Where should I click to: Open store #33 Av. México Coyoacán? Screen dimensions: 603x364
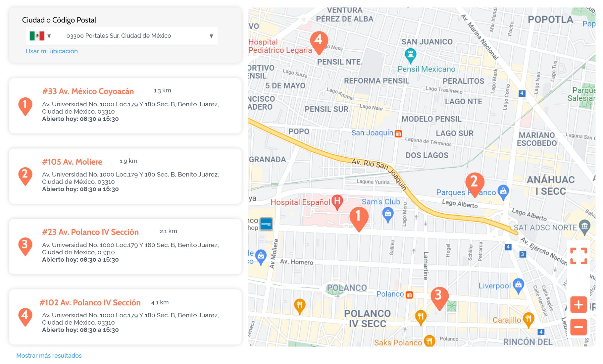pyautogui.click(x=88, y=91)
